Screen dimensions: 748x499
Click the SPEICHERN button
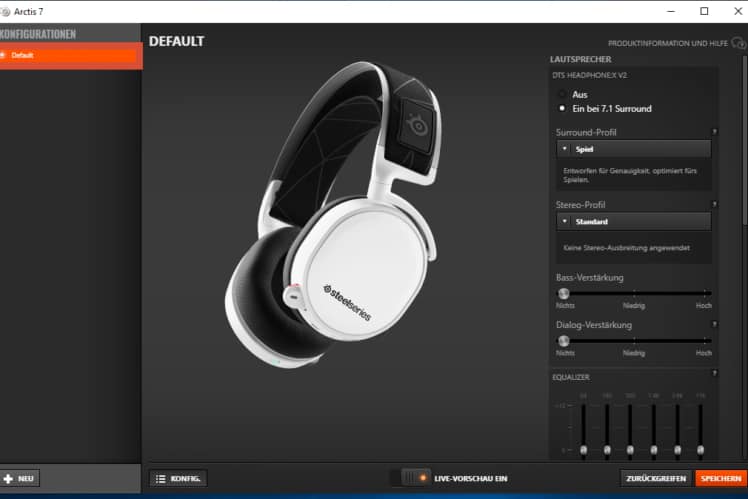click(x=721, y=478)
